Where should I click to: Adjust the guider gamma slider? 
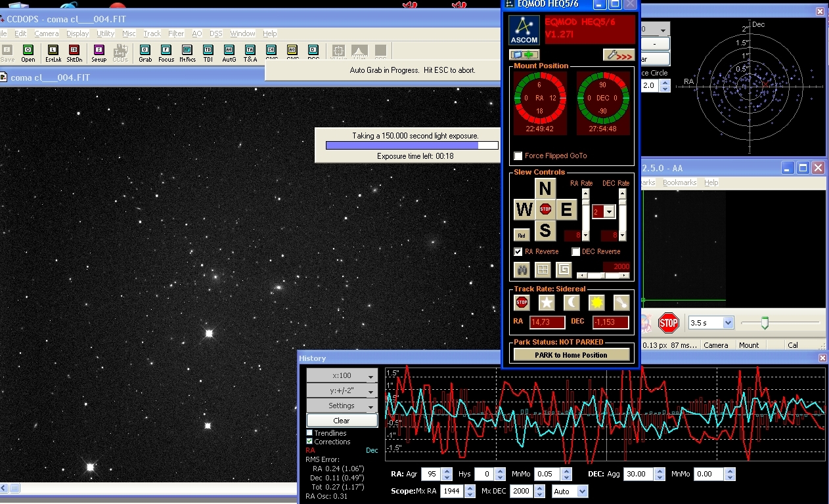click(x=780, y=322)
